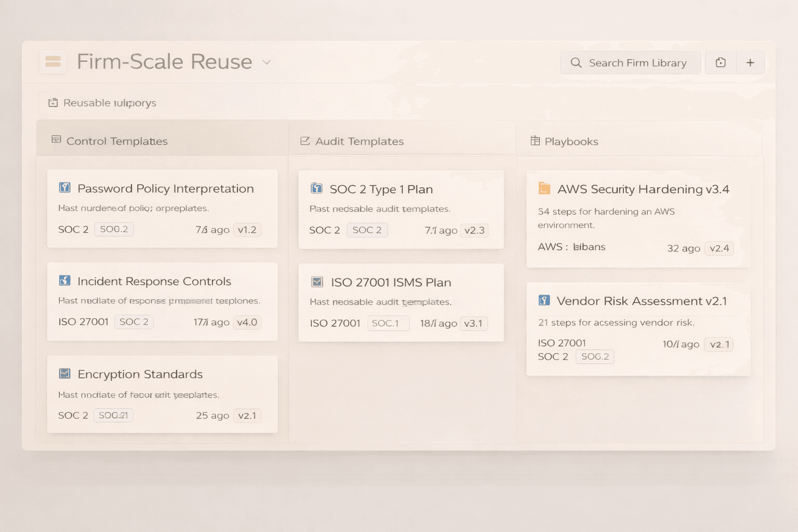
Task: Click the clipboard icon beside the search box
Action: click(721, 63)
